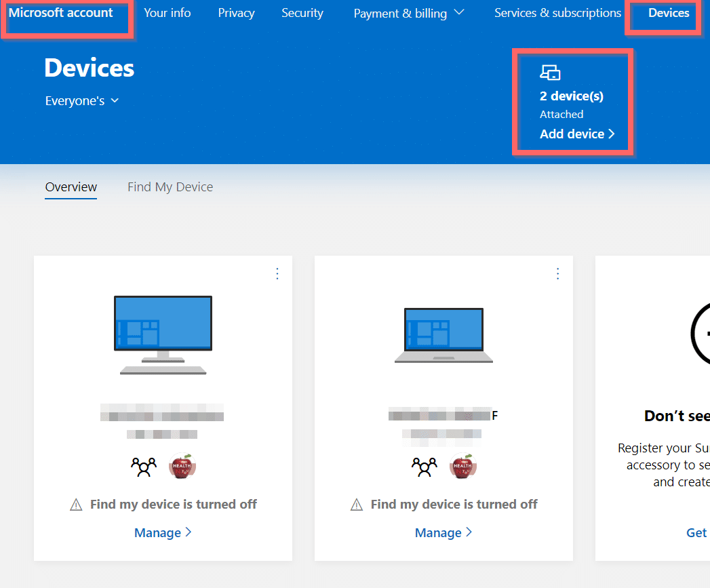This screenshot has height=588, width=710.
Task: Click Add device chevron link
Action: (577, 134)
